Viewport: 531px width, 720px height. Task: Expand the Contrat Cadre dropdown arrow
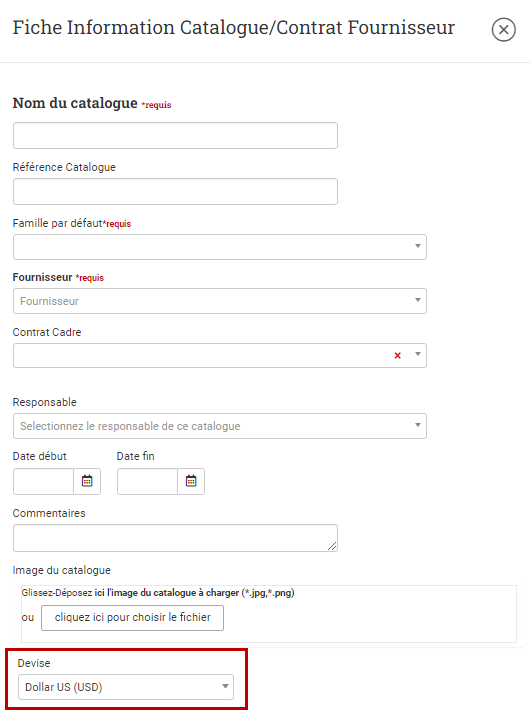pos(418,354)
